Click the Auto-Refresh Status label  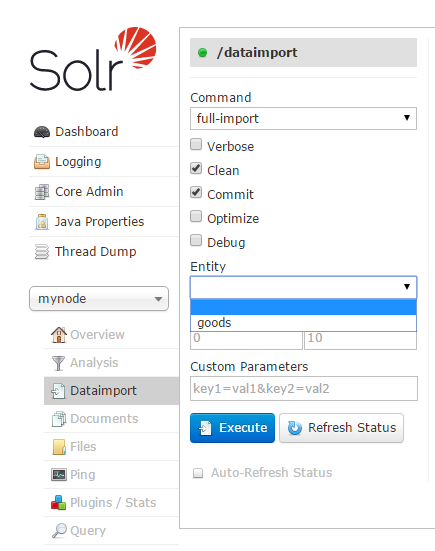coord(271,473)
